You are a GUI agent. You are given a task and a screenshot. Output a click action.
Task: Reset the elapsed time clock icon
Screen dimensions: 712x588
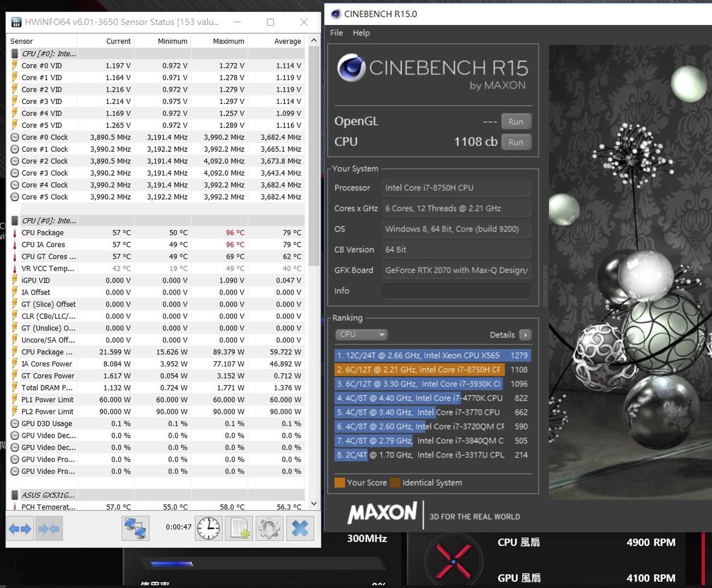pyautogui.click(x=209, y=529)
